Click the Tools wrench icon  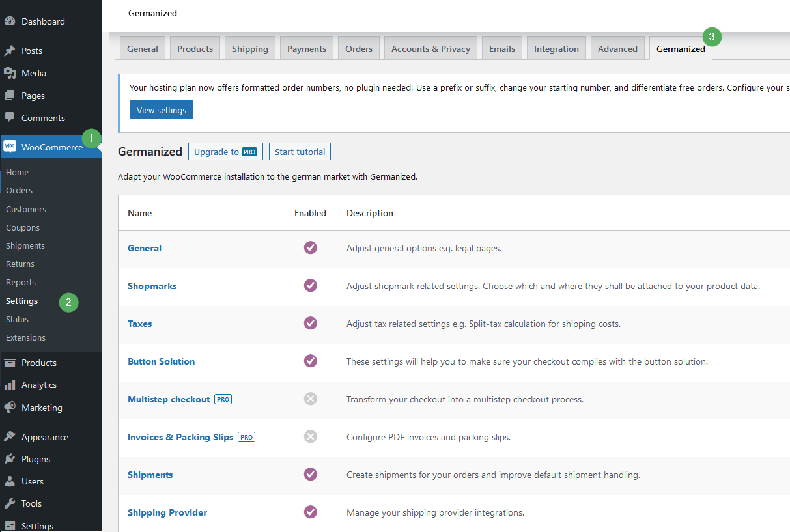10,503
